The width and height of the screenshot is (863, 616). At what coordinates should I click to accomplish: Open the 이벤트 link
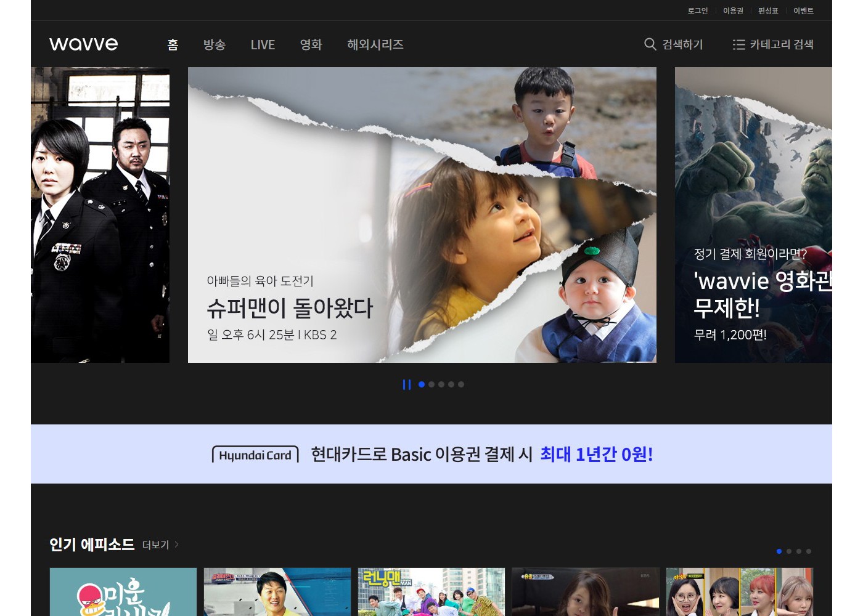pyautogui.click(x=803, y=10)
